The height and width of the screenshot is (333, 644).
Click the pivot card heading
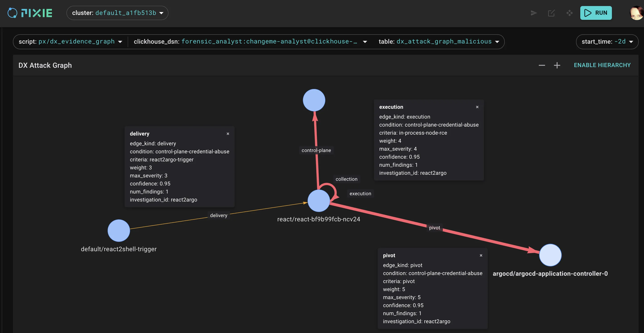tap(389, 255)
